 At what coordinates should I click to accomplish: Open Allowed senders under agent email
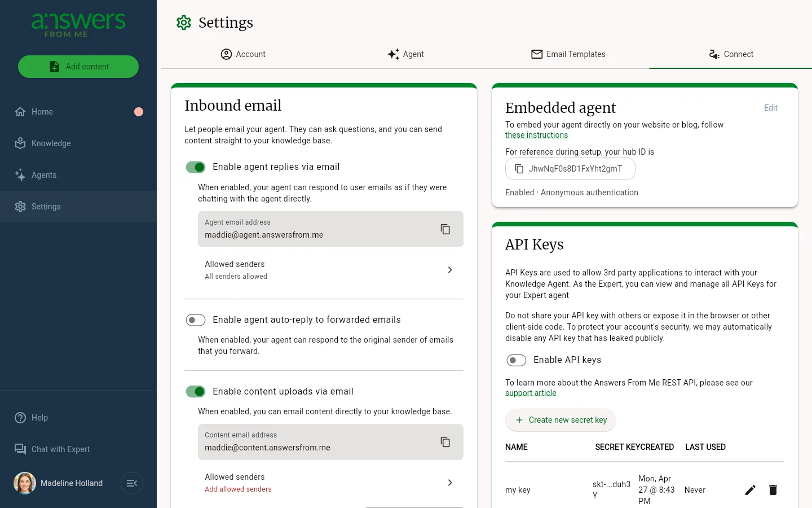[330, 270]
